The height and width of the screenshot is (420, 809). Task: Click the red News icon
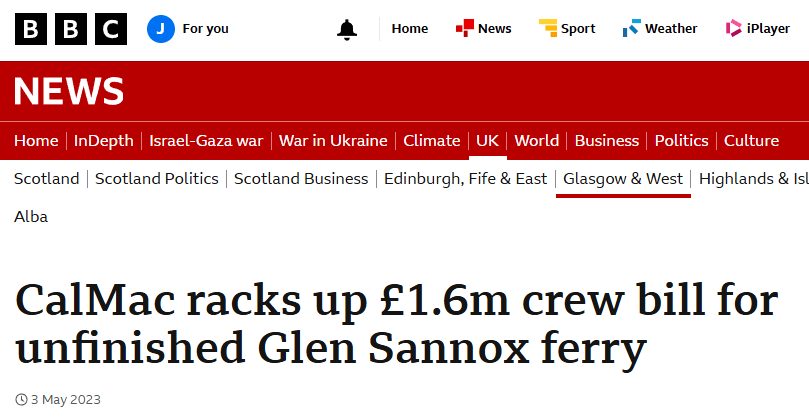(465, 29)
